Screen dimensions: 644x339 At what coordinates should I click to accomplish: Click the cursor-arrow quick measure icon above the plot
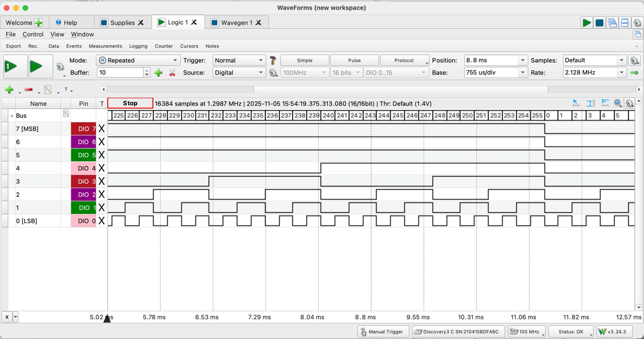pyautogui.click(x=576, y=103)
